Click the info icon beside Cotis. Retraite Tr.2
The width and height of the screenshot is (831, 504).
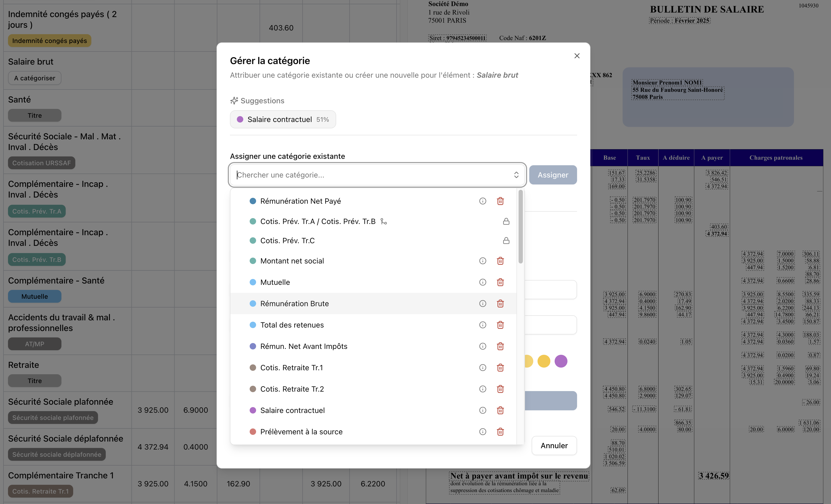[483, 389]
